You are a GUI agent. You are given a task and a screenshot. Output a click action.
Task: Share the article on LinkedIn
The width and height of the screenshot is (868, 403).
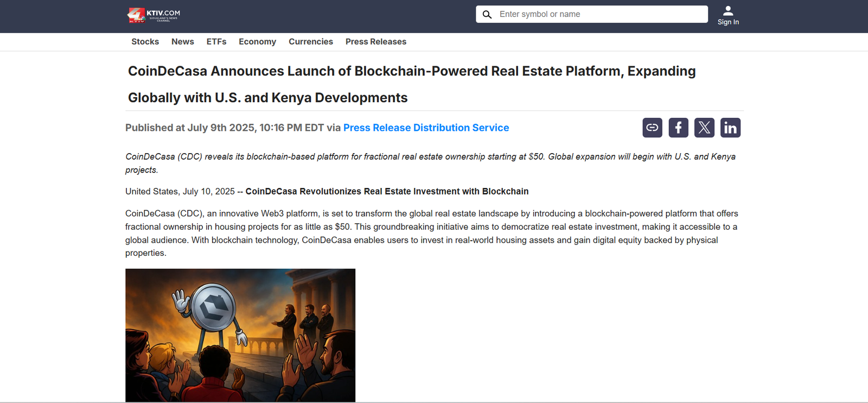[x=730, y=128]
